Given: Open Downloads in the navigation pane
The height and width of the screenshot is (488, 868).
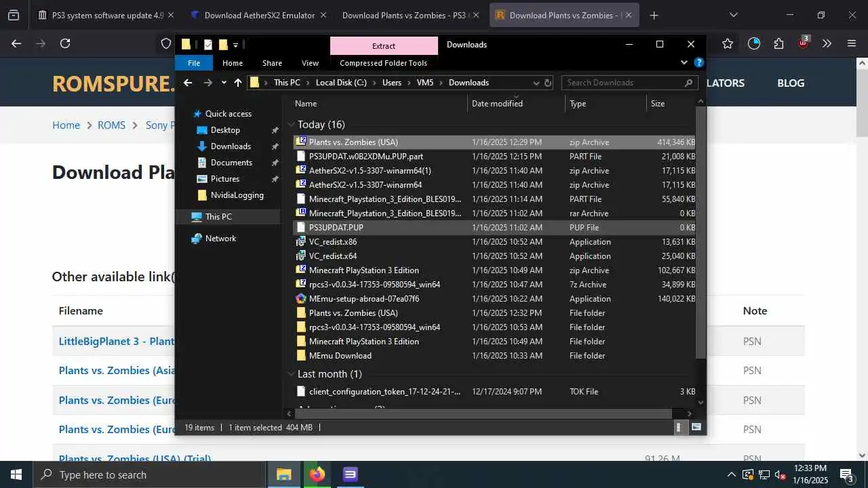Looking at the screenshot, I should 231,146.
